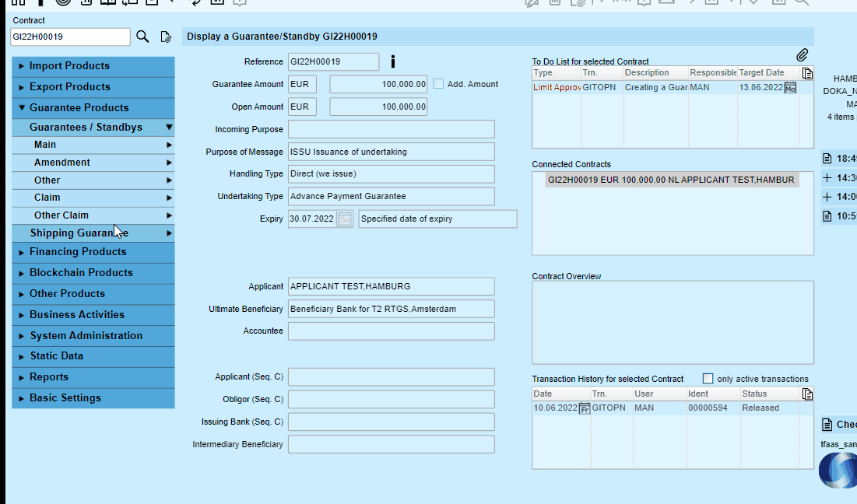The image size is (857, 504).
Task: Click the Contract number input field
Action: [71, 37]
